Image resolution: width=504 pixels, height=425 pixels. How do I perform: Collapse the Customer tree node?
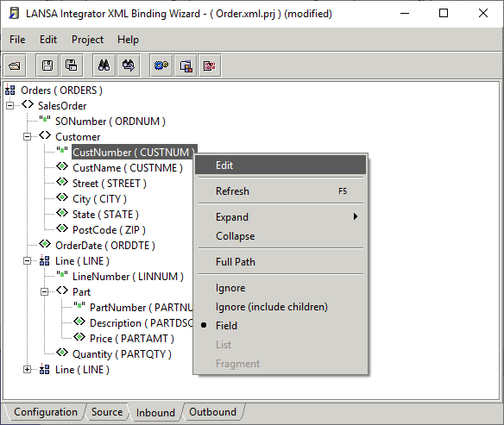(x=28, y=137)
